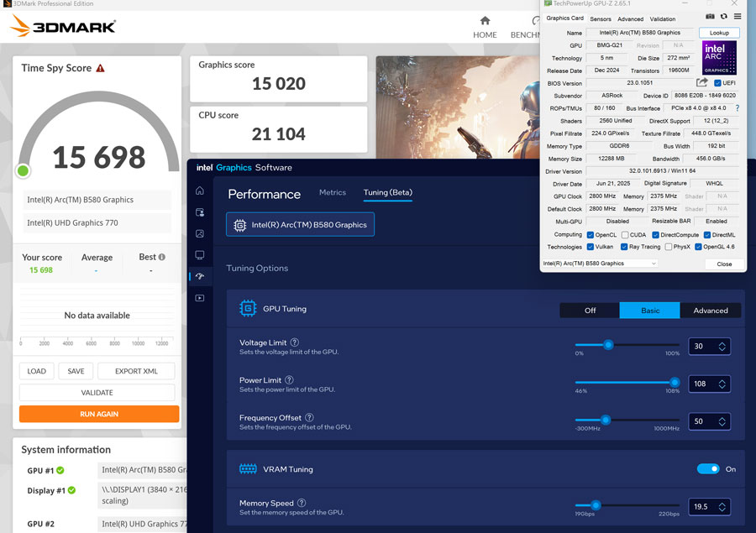Open the image/graphics icon in Intel sidebar
The height and width of the screenshot is (533, 756).
click(x=200, y=233)
